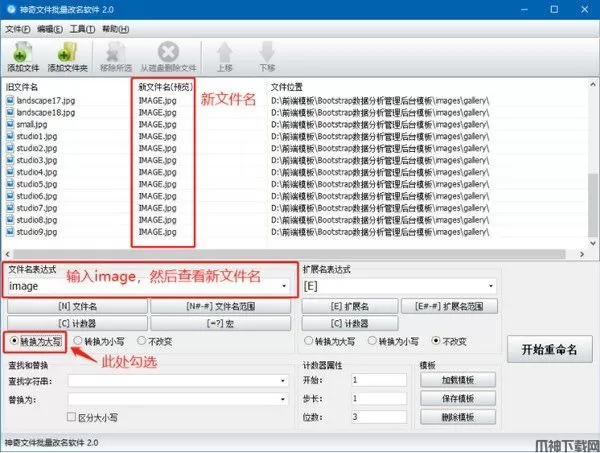The height and width of the screenshot is (453, 600).
Task: Expand the 扩展名表达式 dropdown arrow
Action: point(491,286)
